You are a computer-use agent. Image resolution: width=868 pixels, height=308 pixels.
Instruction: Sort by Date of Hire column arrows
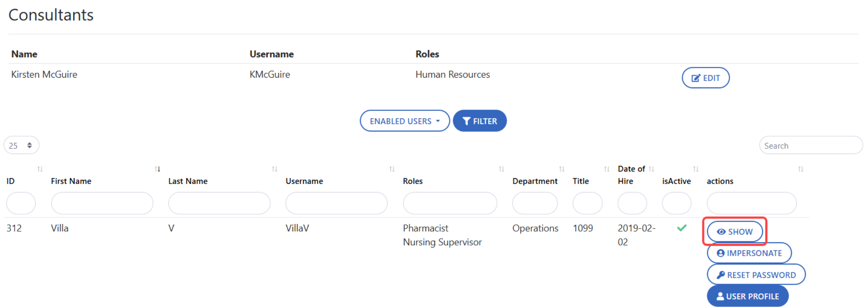[651, 169]
